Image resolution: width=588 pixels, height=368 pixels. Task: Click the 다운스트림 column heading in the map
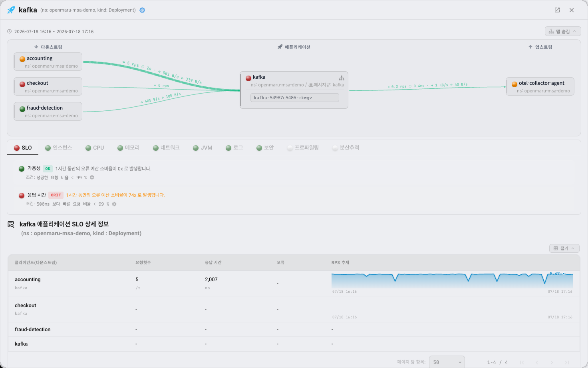48,47
